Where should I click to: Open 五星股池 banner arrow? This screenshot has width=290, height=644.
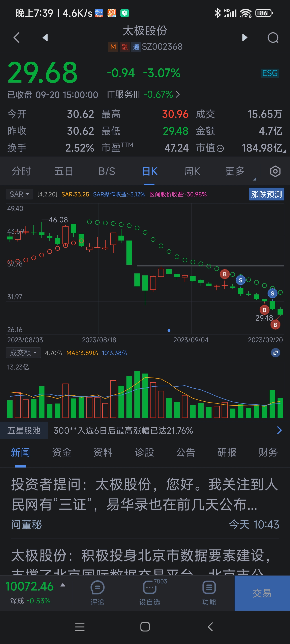(280, 430)
